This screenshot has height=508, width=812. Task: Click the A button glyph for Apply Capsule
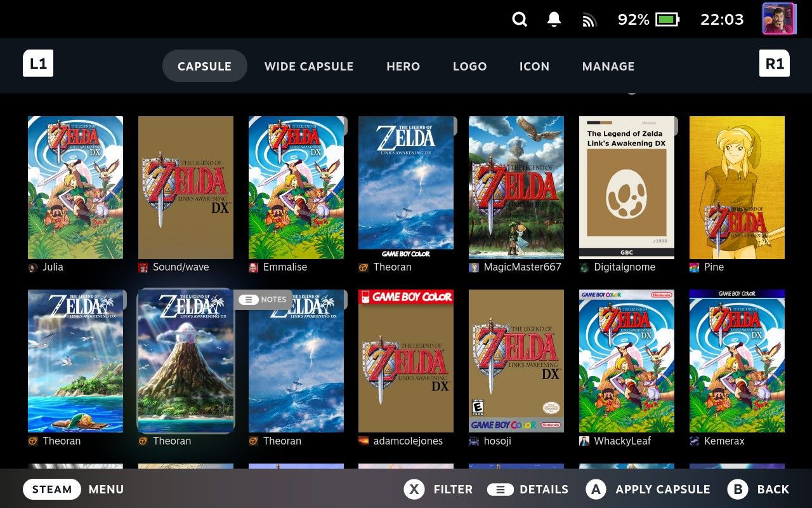click(x=596, y=490)
